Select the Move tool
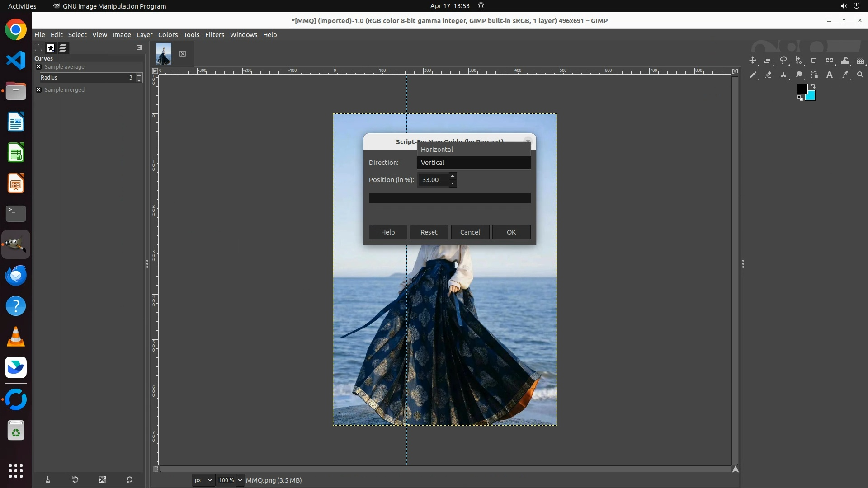Screen dimensions: 868x488 pos(753,61)
